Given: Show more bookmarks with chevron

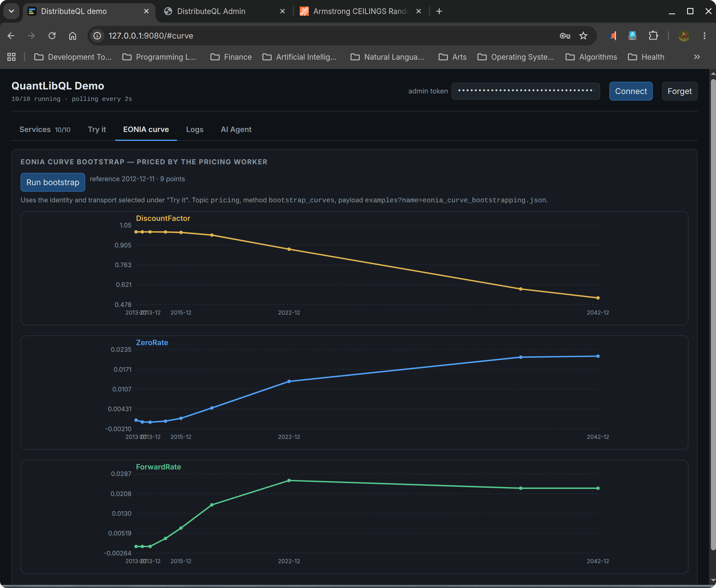Looking at the screenshot, I should (x=697, y=57).
